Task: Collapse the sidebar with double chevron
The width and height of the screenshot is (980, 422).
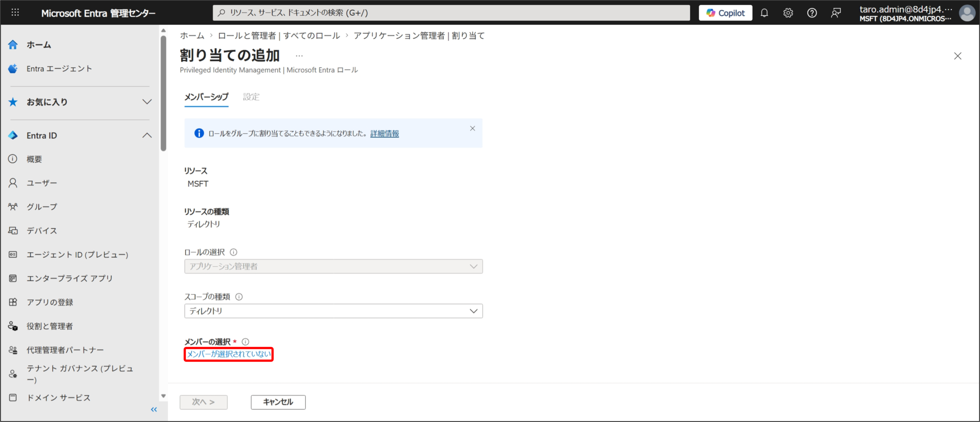Action: [154, 409]
